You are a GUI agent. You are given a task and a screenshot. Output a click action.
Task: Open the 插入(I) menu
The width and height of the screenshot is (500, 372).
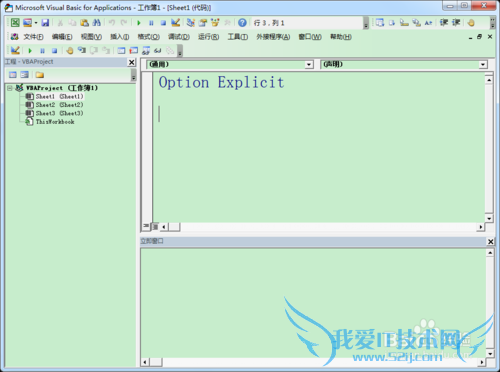click(120, 37)
